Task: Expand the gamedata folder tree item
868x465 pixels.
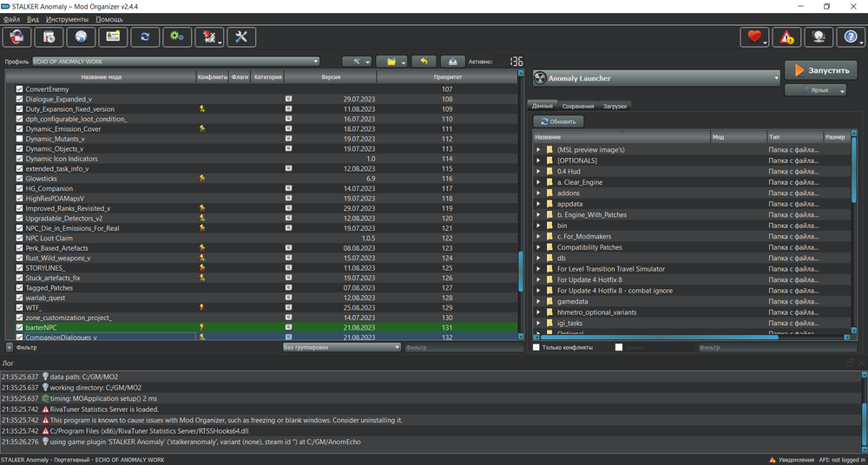Action: [538, 301]
